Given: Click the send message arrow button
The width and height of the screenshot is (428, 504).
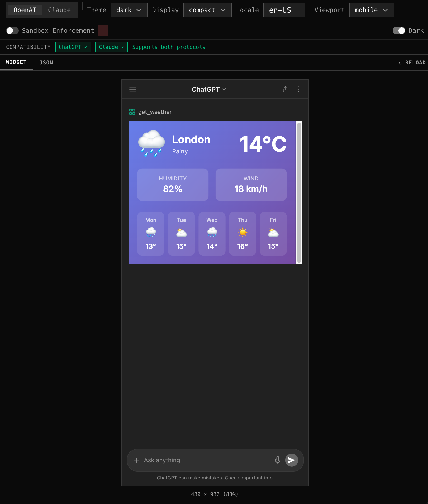Looking at the screenshot, I should pos(292,460).
